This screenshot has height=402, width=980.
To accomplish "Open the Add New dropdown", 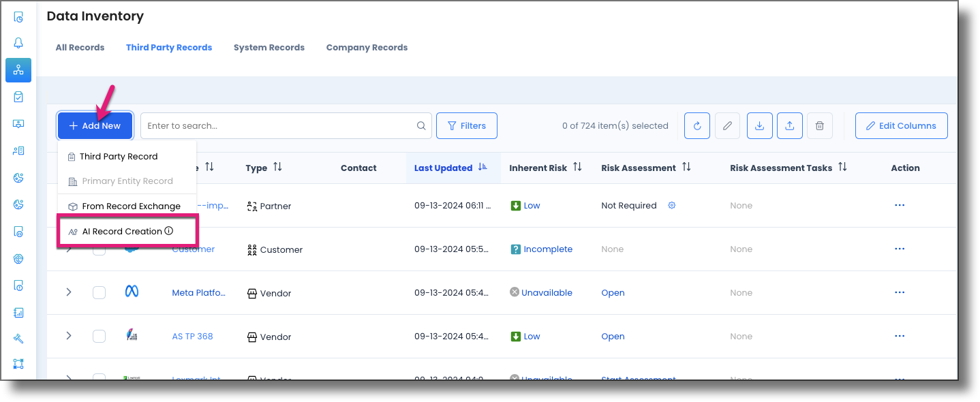I will click(95, 125).
